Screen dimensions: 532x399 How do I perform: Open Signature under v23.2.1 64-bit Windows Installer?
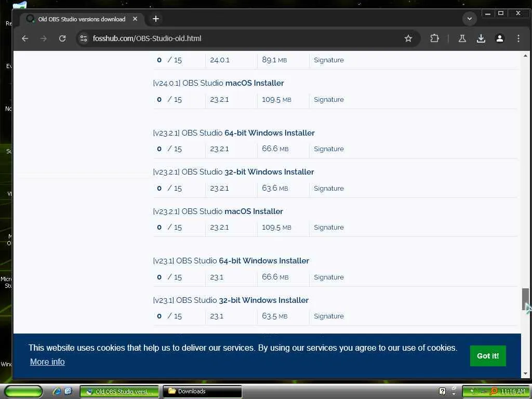click(x=328, y=149)
